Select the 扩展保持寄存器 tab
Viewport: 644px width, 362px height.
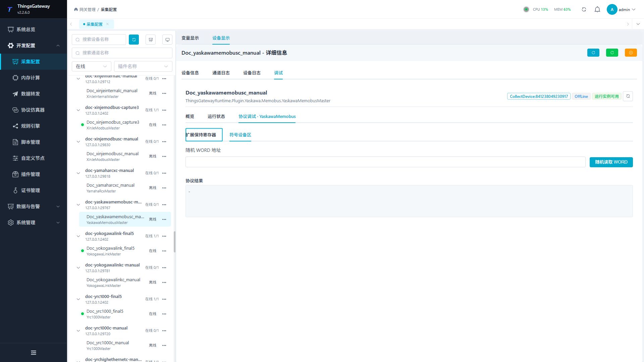(x=204, y=135)
